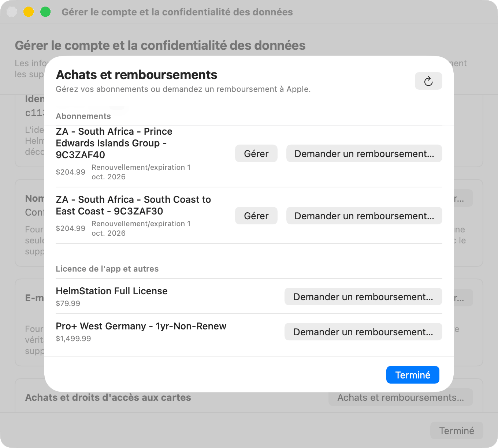This screenshot has width=498, height=448.
Task: Click price $204.99 of South Coast subscription
Action: pos(70,228)
